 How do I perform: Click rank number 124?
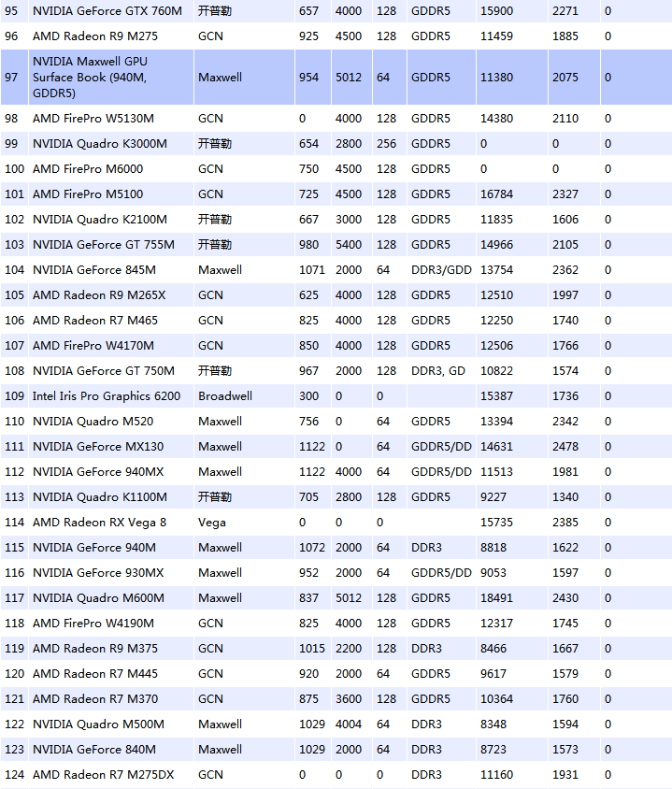(14, 774)
